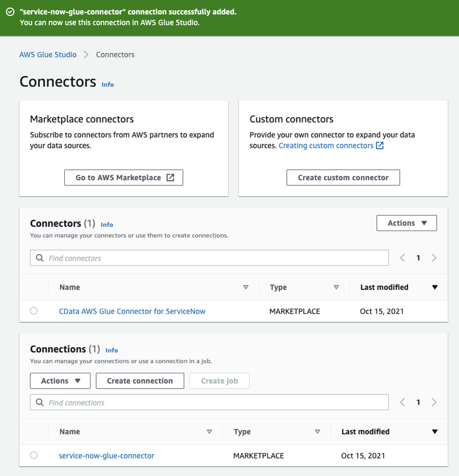The width and height of the screenshot is (459, 476).
Task: Click the Create job button
Action: (219, 380)
